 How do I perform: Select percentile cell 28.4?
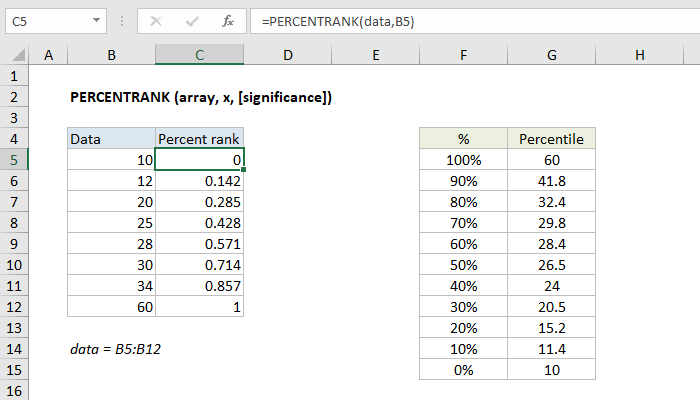click(552, 244)
